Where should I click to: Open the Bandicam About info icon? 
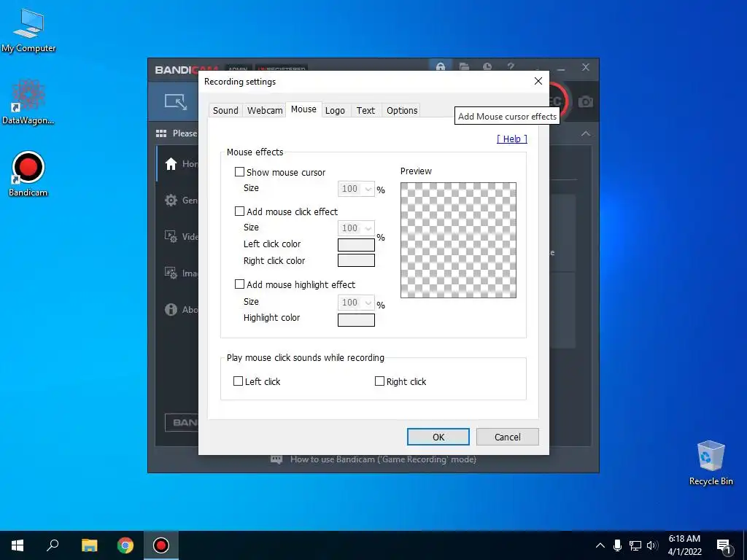pyautogui.click(x=171, y=309)
